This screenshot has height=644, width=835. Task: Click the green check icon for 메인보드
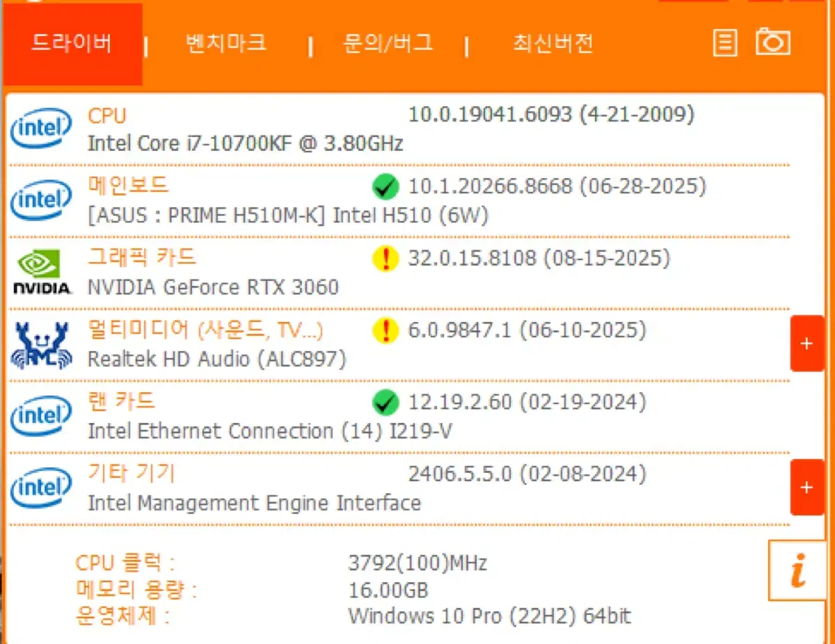[385, 186]
